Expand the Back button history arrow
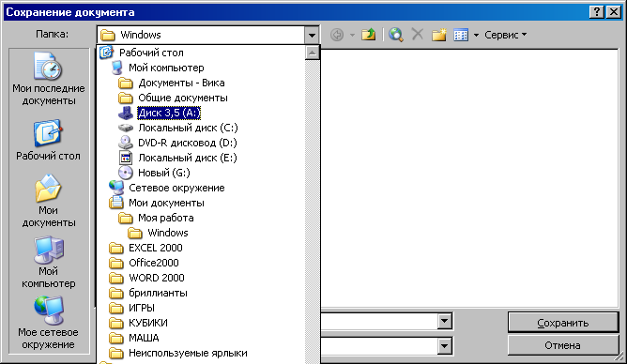The image size is (627, 364). pyautogui.click(x=352, y=35)
